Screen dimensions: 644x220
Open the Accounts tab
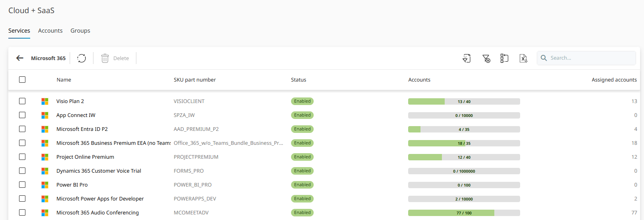click(x=50, y=31)
